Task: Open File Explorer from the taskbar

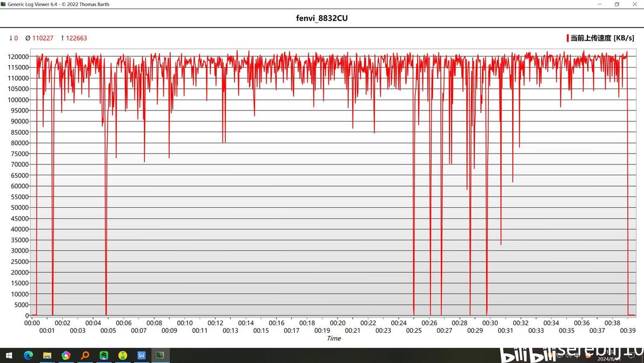Action: pos(47,355)
